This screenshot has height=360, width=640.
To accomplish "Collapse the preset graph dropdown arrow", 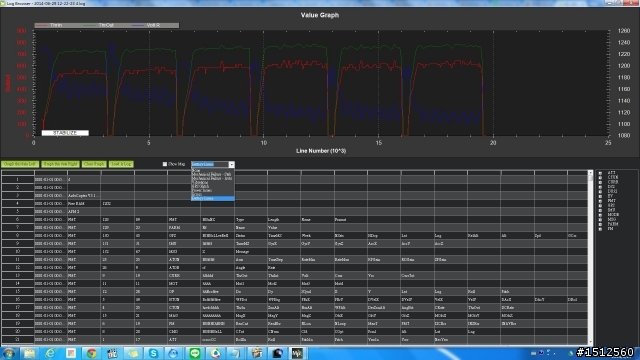I will pos(231,164).
